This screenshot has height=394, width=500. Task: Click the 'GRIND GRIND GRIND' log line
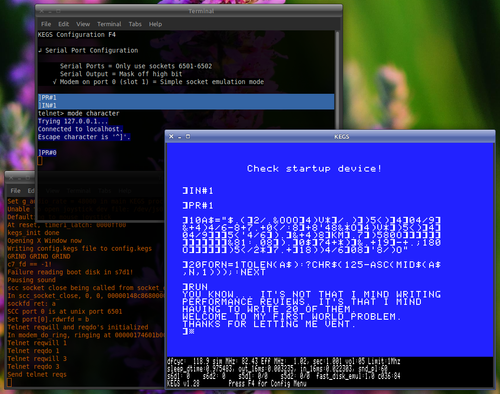point(39,256)
